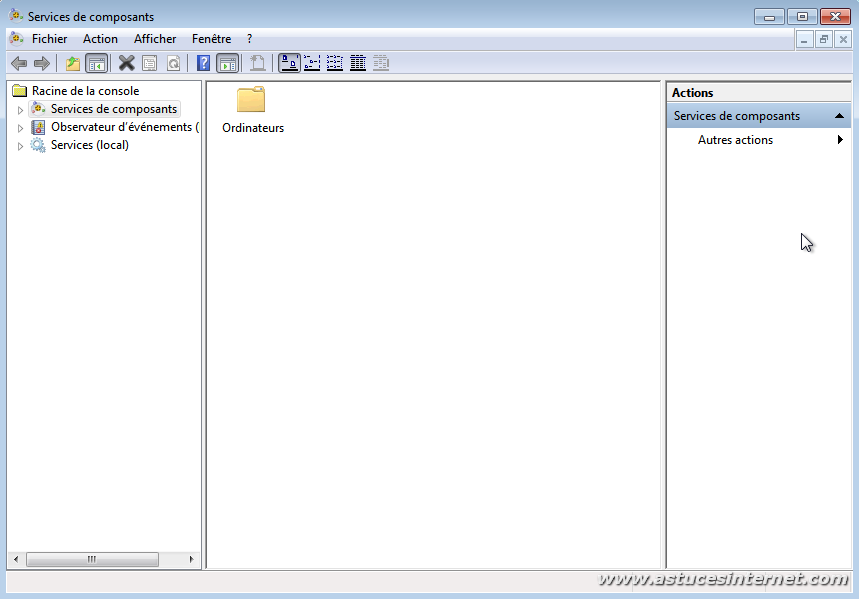The image size is (859, 599).
Task: Click the Delete X icon in toolbar
Action: pyautogui.click(x=126, y=63)
